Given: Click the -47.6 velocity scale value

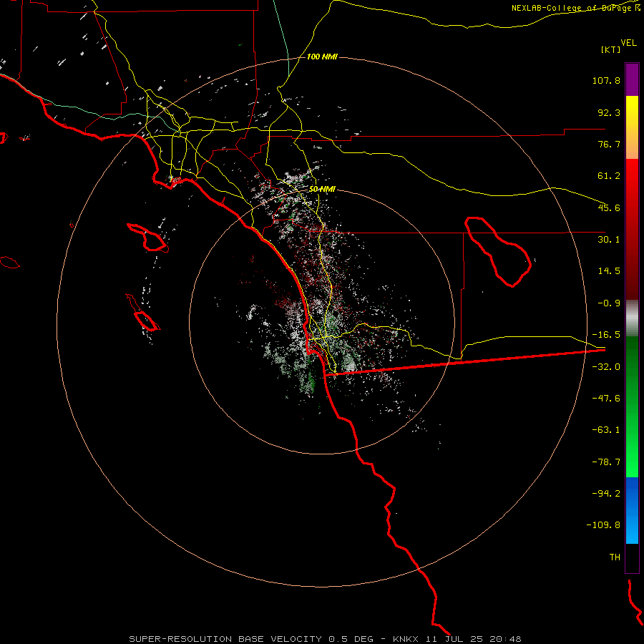Looking at the screenshot, I should point(606,399).
